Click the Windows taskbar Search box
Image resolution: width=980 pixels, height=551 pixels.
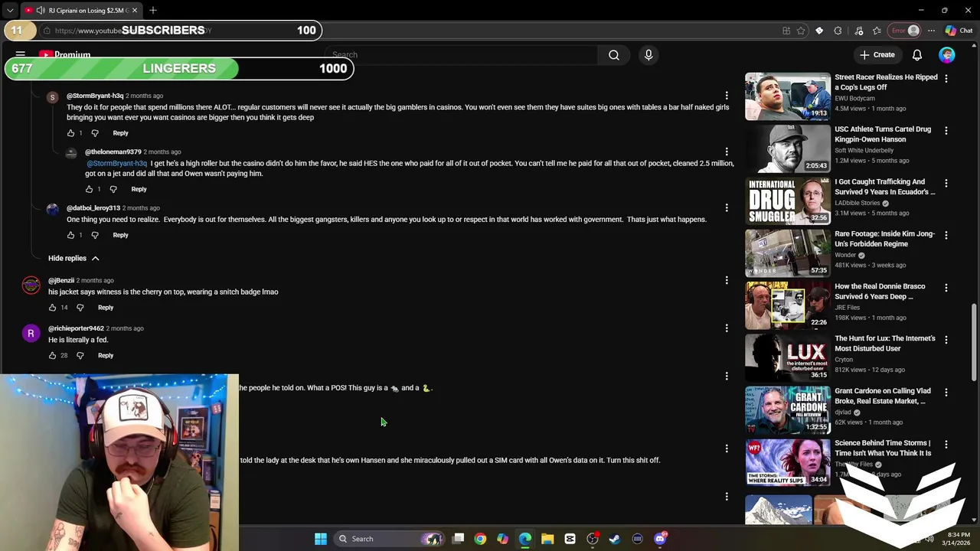[x=390, y=539]
